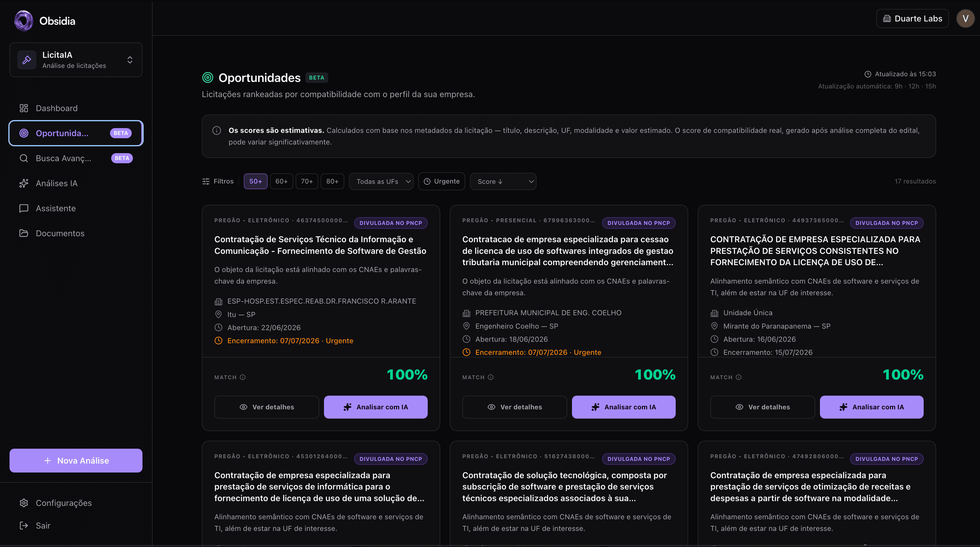Image resolution: width=980 pixels, height=547 pixels.
Task: Click the LicitaIA gavel icon
Action: [x=27, y=60]
